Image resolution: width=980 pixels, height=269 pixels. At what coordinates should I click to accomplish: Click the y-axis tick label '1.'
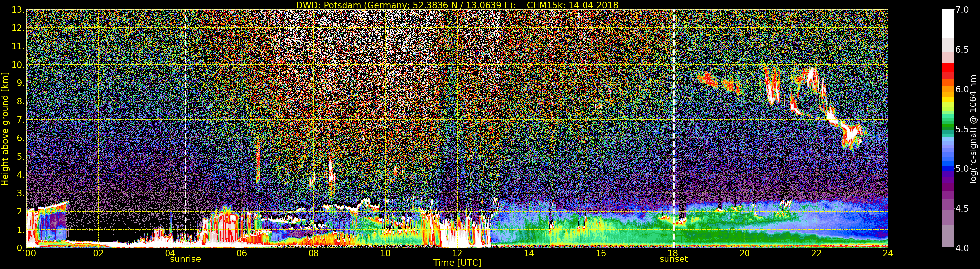tap(20, 230)
